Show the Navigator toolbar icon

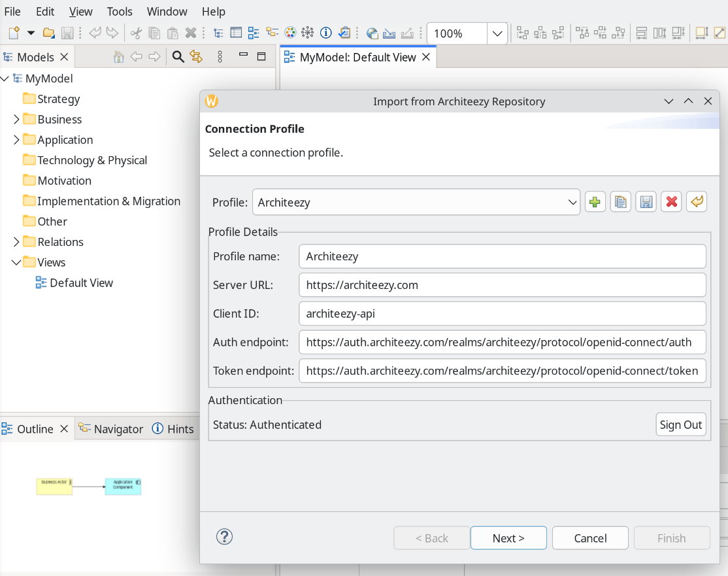pos(272,33)
